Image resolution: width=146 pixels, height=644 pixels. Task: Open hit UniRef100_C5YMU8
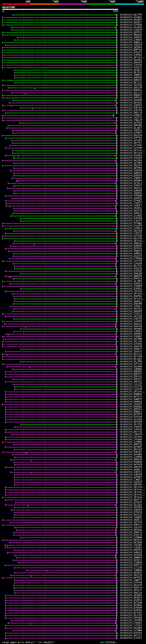[131, 25]
